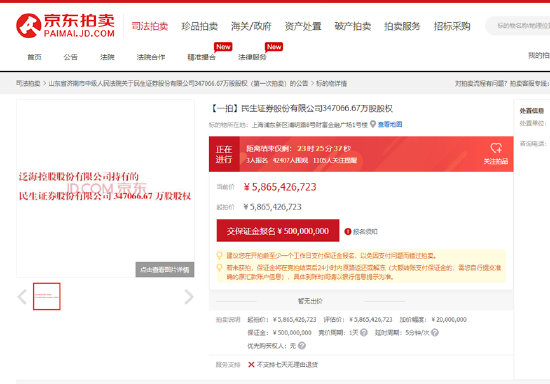Click the current price ¥5,865,426,723 in red
Viewport: 550px width, 384px height.
[280, 187]
